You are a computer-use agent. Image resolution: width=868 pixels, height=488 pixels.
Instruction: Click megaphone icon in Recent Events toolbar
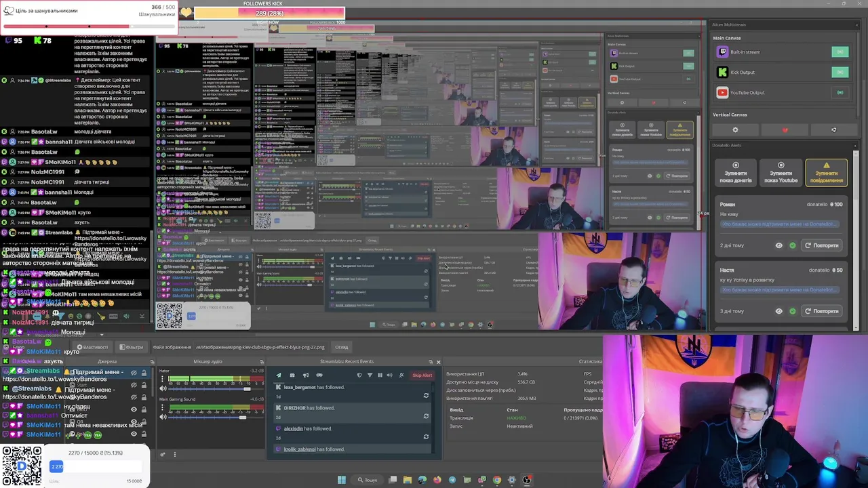click(306, 375)
